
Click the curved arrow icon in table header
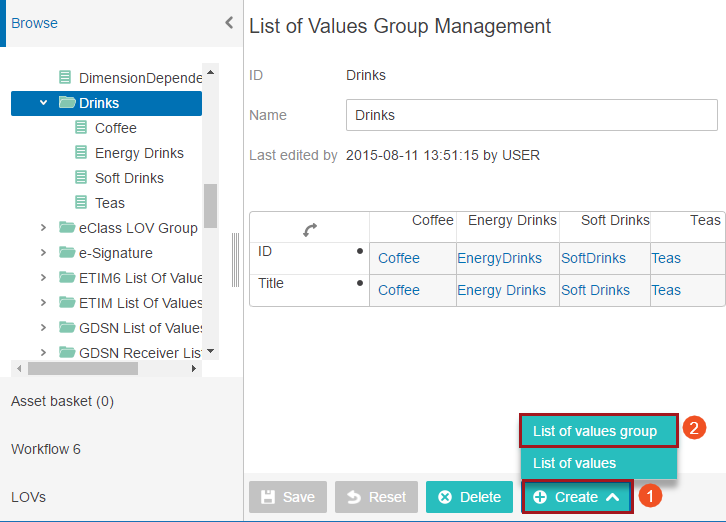pos(310,230)
